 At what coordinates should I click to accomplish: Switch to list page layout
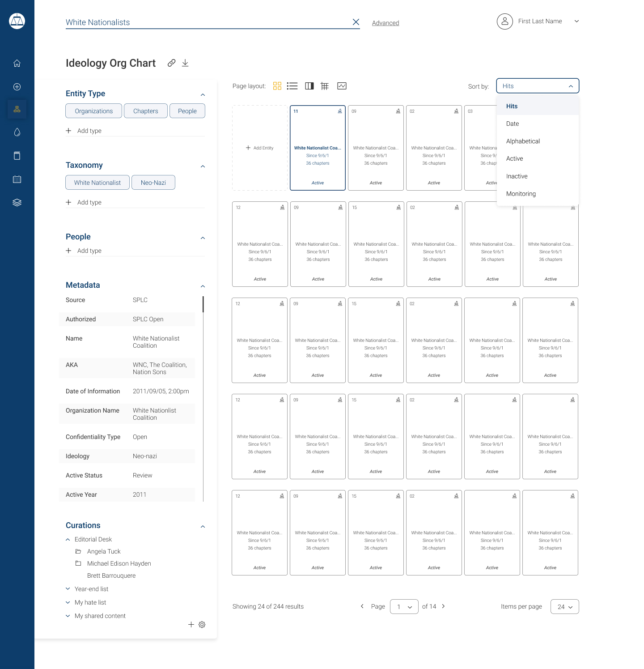(292, 86)
